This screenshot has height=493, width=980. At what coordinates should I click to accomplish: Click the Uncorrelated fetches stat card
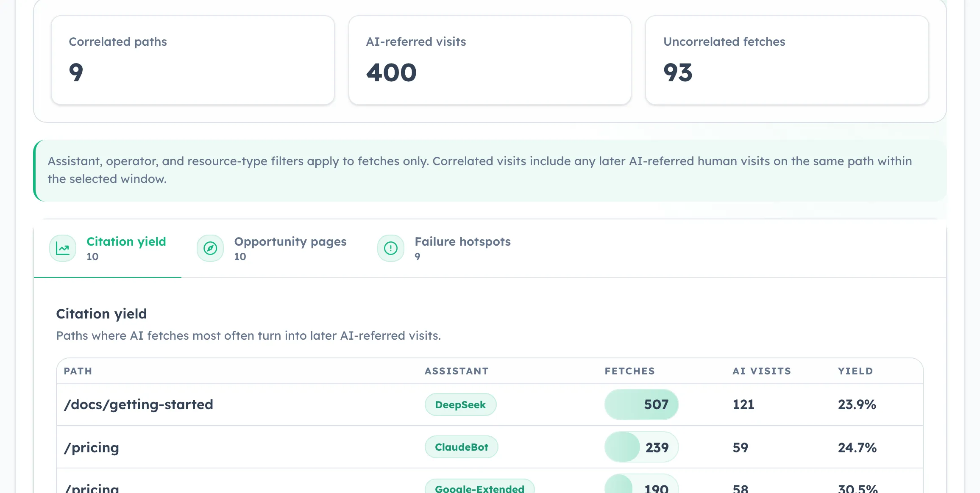coord(787,60)
